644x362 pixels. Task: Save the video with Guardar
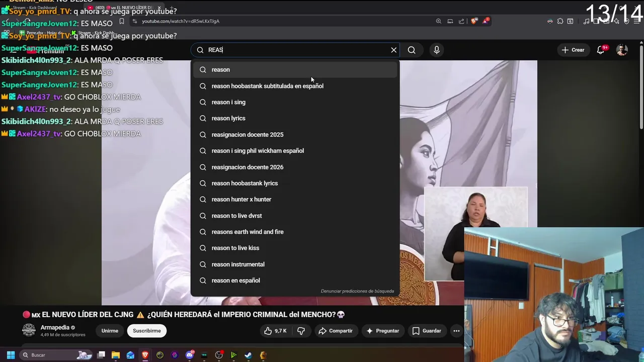[x=427, y=331]
